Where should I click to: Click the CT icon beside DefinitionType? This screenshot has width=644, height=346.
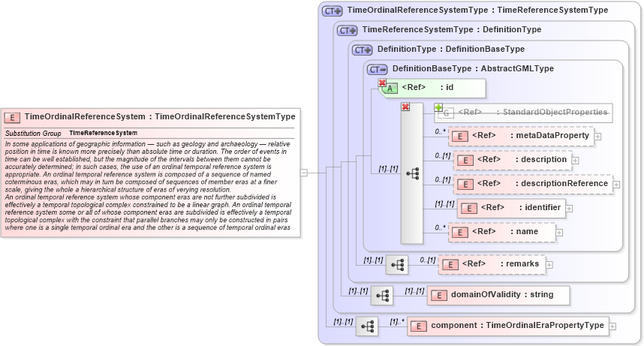(363, 50)
